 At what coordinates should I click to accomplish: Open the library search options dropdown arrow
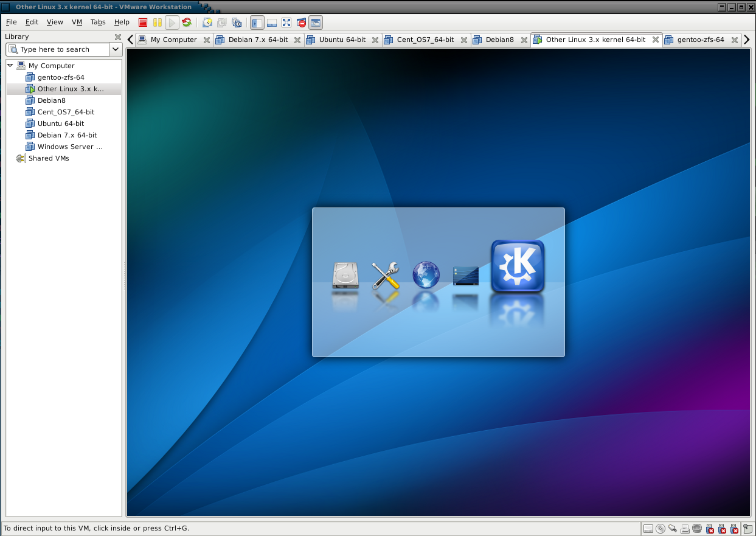click(116, 49)
